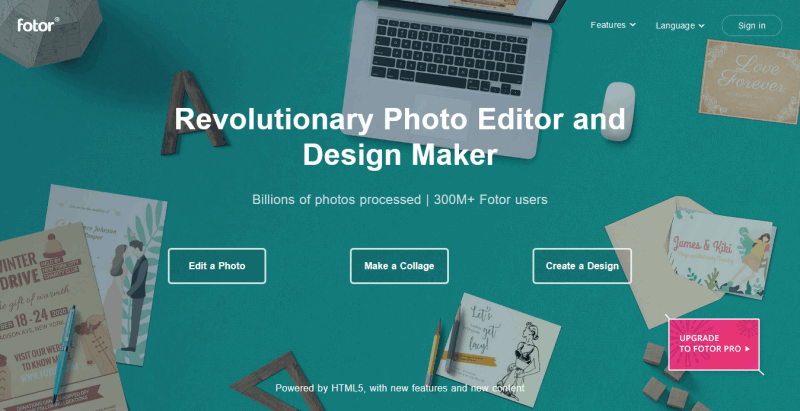Viewport: 800px width, 411px height.
Task: Start Create a Design
Action: (x=582, y=266)
